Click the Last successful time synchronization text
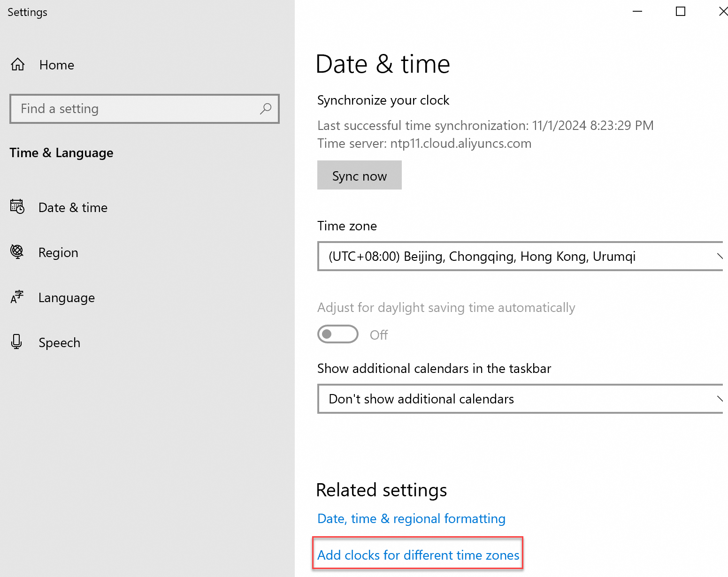The width and height of the screenshot is (728, 577). (486, 125)
